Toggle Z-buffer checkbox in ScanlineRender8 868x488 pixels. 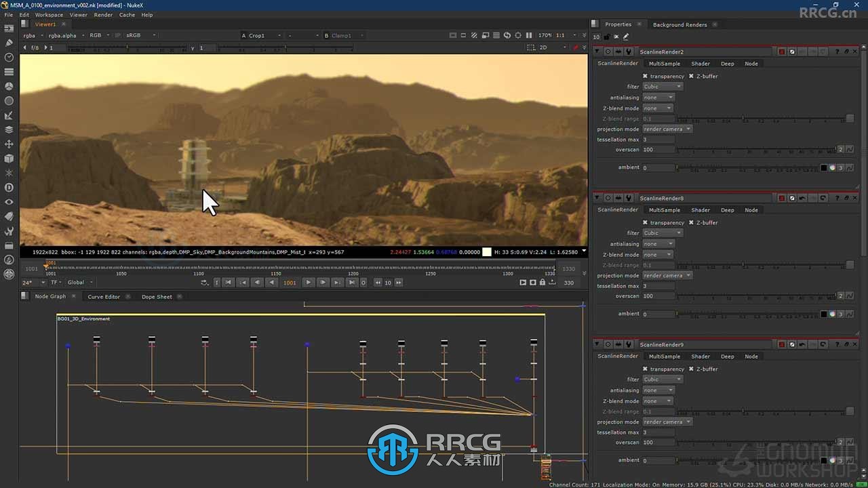691,222
